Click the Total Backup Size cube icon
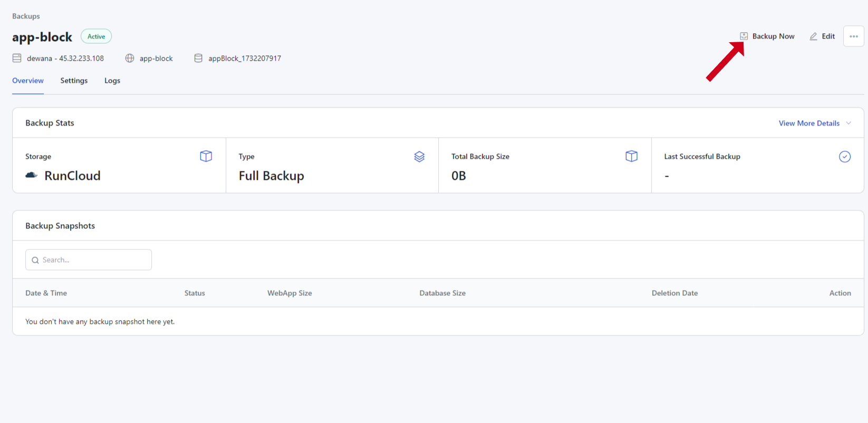This screenshot has width=868, height=423. (631, 156)
